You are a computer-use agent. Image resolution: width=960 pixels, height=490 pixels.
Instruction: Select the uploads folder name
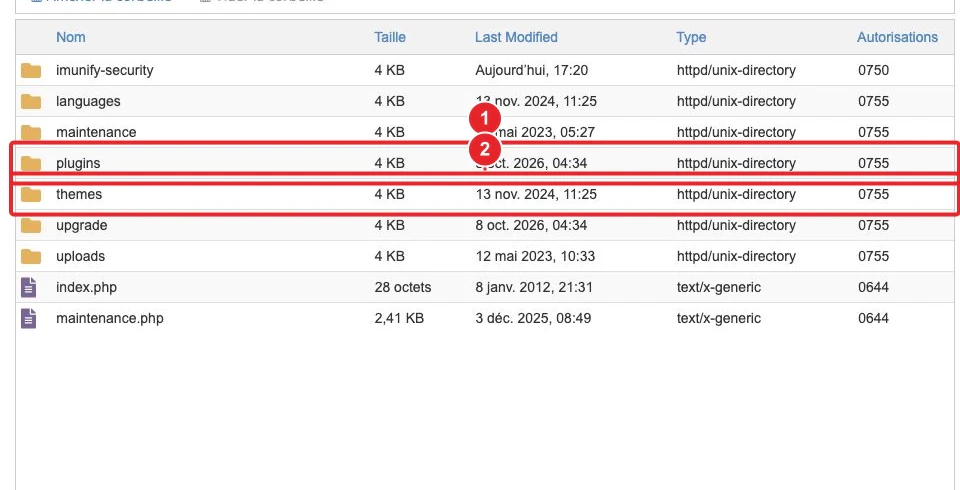80,256
